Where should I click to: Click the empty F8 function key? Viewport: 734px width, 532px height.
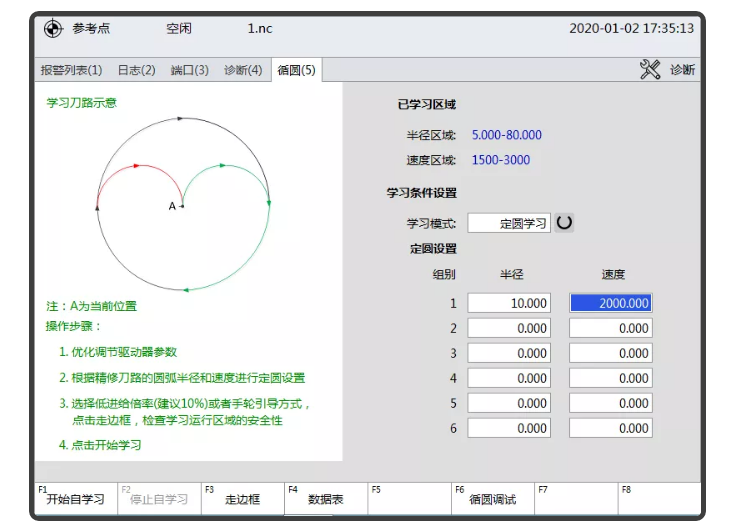[659, 498]
